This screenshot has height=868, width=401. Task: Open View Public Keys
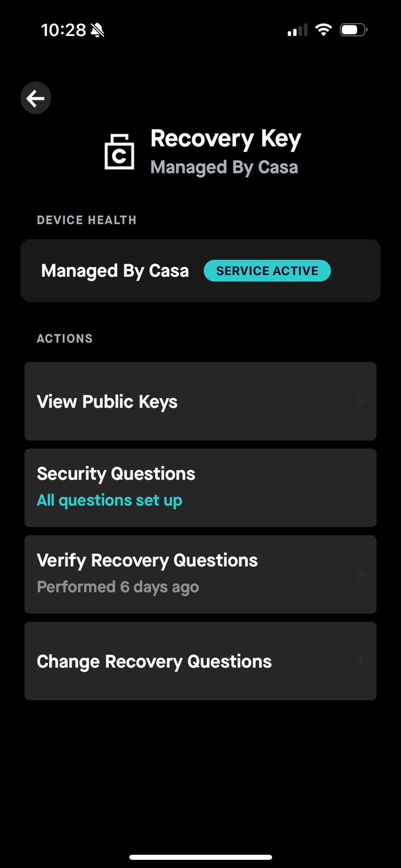pos(201,401)
